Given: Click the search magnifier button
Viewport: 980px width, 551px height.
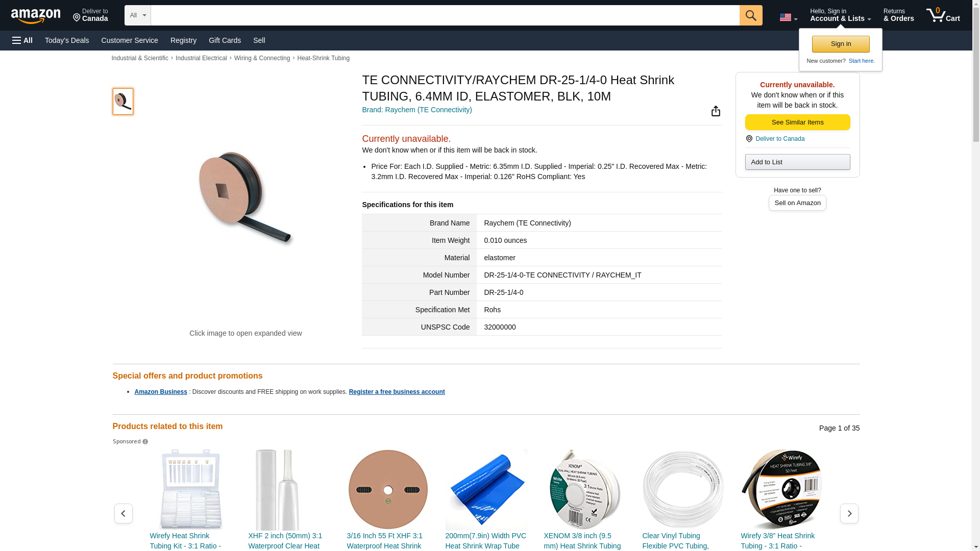Looking at the screenshot, I should [x=751, y=15].
